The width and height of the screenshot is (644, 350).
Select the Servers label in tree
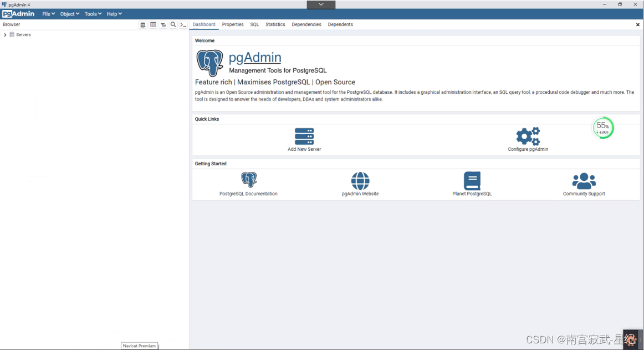23,35
